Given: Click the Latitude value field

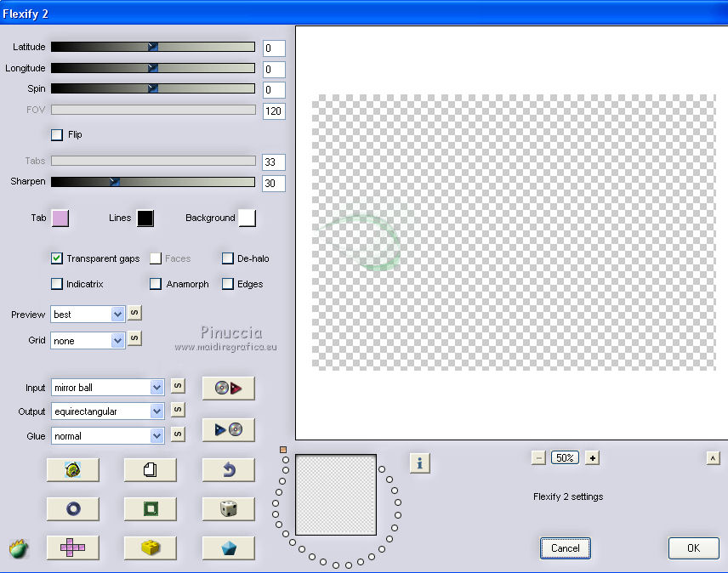Looking at the screenshot, I should pyautogui.click(x=274, y=48).
